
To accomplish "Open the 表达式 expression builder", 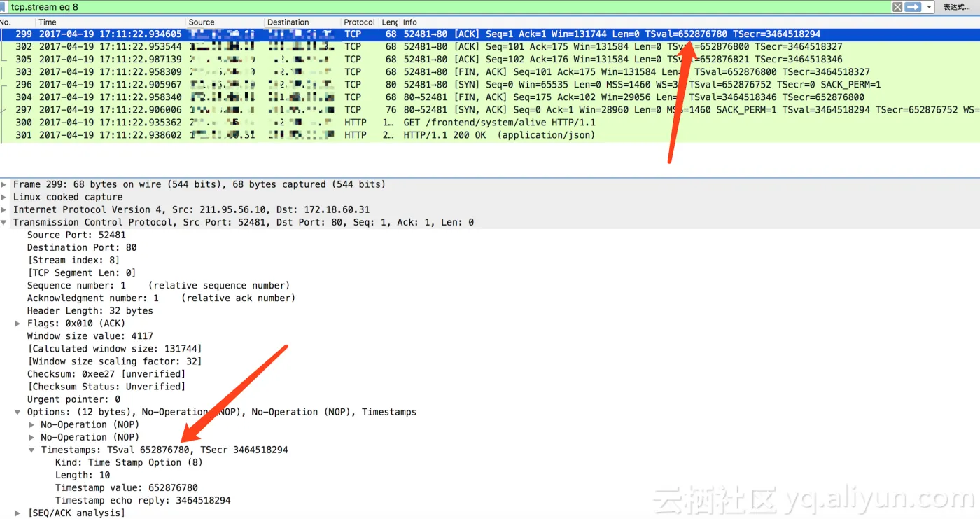I will (x=955, y=7).
